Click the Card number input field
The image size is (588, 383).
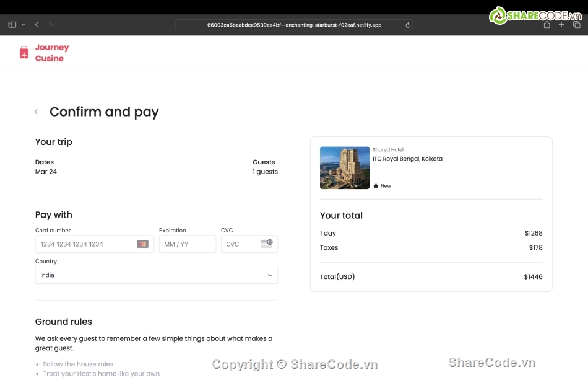click(87, 244)
